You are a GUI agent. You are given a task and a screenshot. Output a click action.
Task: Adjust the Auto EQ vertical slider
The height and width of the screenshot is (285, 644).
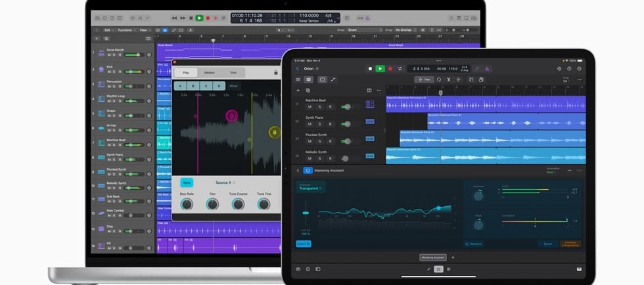305,213
